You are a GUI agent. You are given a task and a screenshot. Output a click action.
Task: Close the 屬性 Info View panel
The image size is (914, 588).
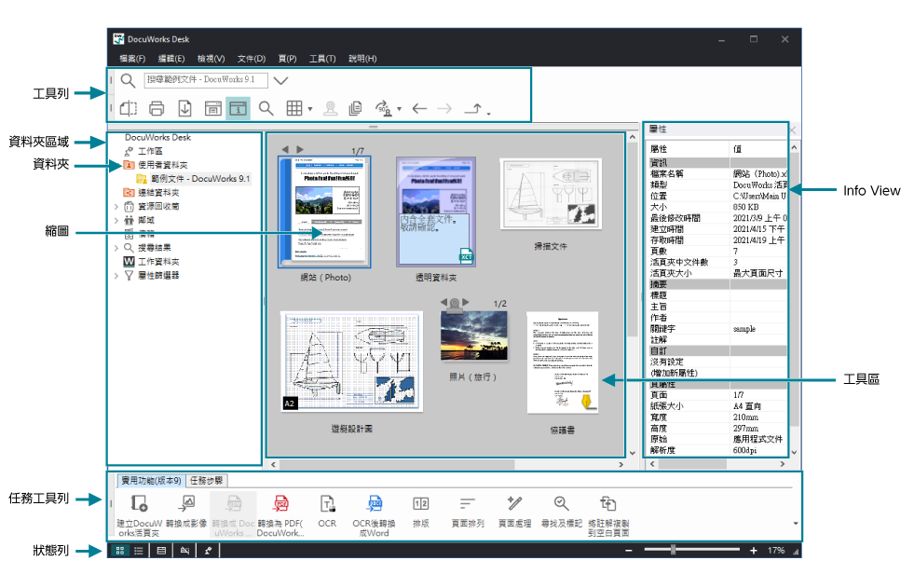(x=792, y=130)
